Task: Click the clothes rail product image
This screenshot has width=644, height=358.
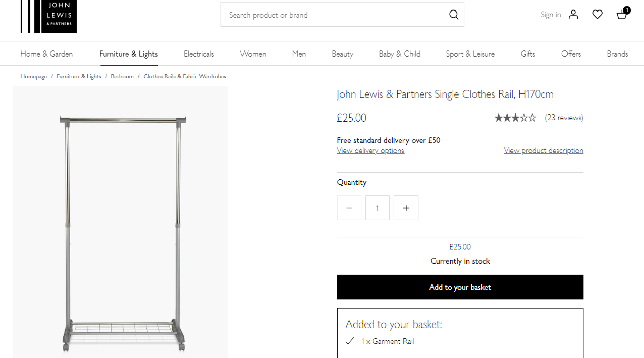Action: click(x=121, y=222)
